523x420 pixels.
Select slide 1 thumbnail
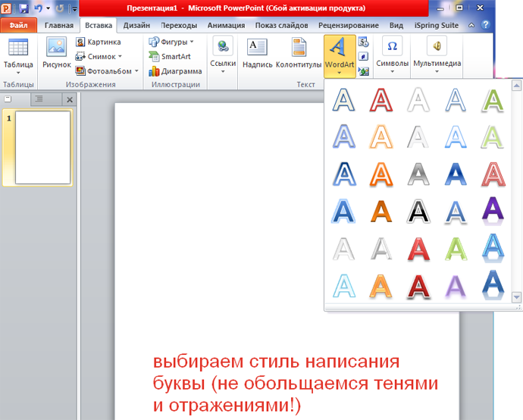42,147
